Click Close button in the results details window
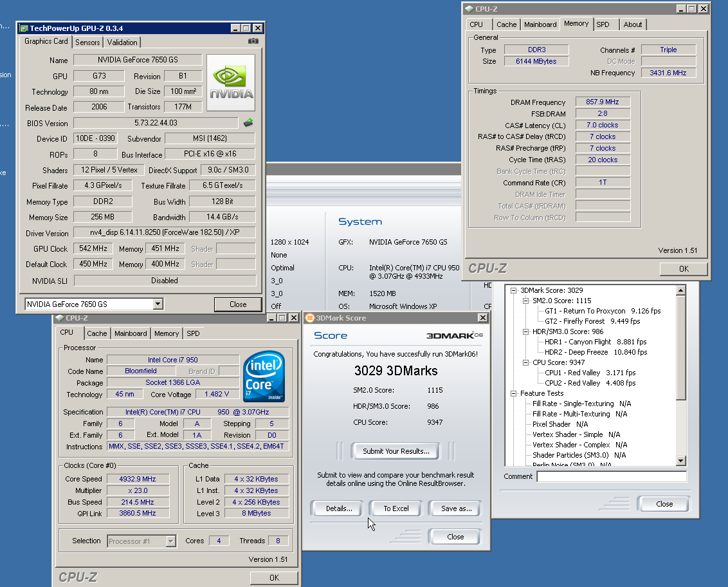This screenshot has height=587, width=728. (664, 504)
